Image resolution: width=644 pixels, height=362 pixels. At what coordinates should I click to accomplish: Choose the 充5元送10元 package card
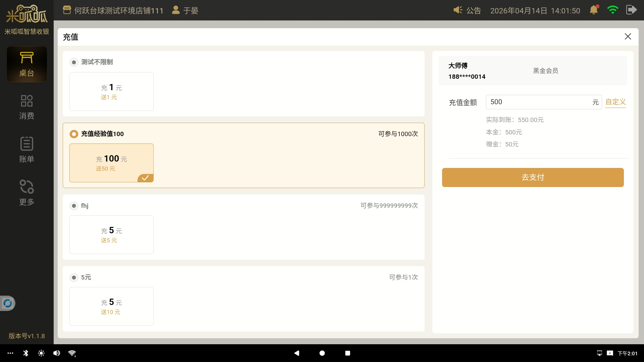click(x=111, y=306)
